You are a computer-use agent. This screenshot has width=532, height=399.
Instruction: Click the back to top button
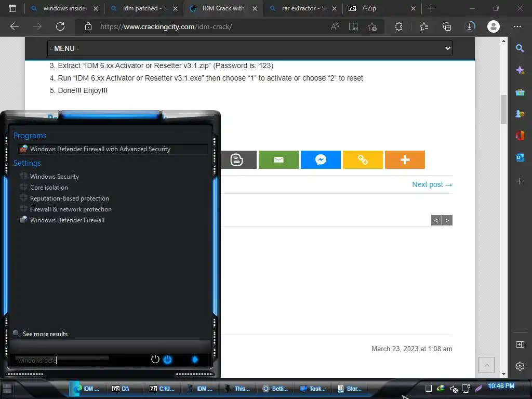click(486, 365)
